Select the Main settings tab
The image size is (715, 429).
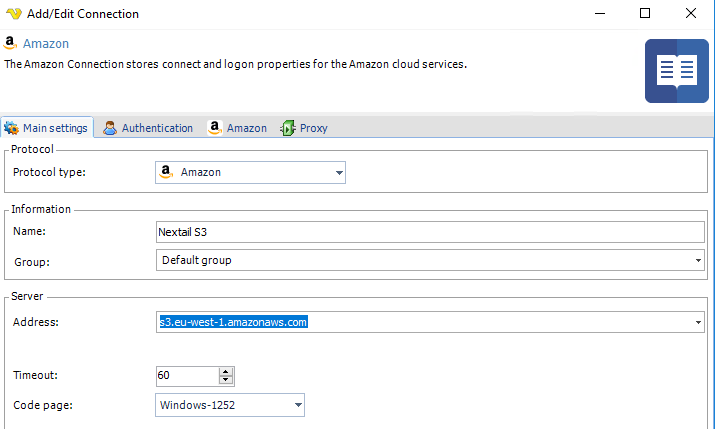coord(47,128)
